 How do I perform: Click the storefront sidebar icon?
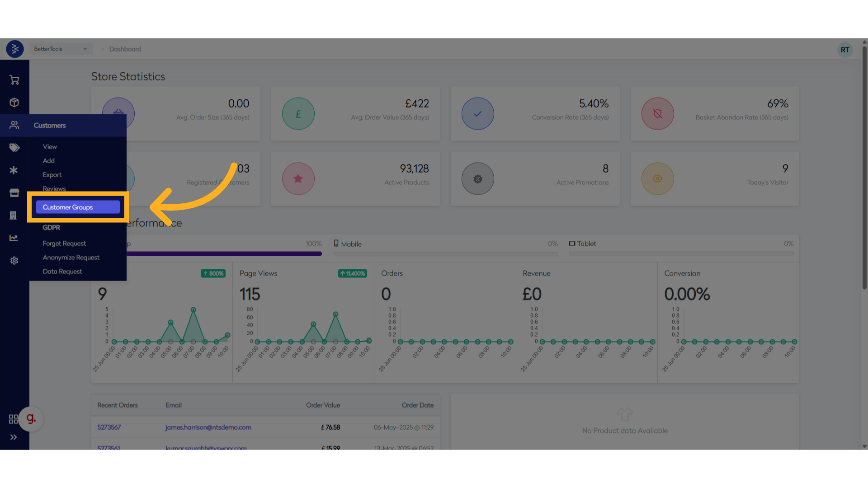(x=14, y=193)
